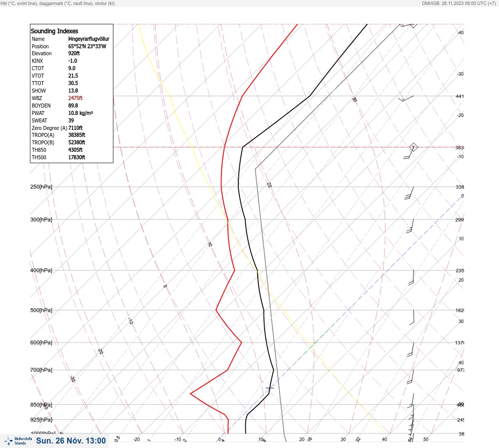Click the 400[hPa] pressure label

tap(41, 270)
